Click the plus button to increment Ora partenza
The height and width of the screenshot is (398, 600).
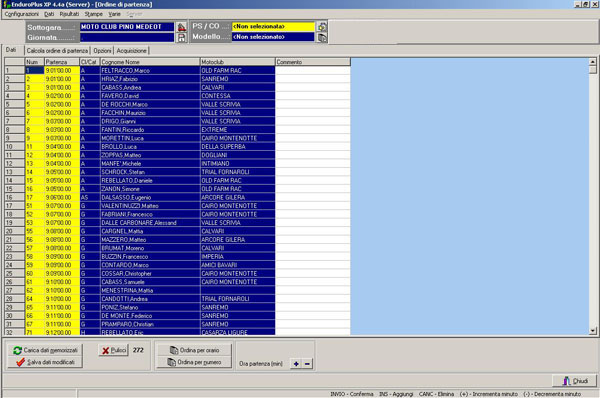coord(296,364)
